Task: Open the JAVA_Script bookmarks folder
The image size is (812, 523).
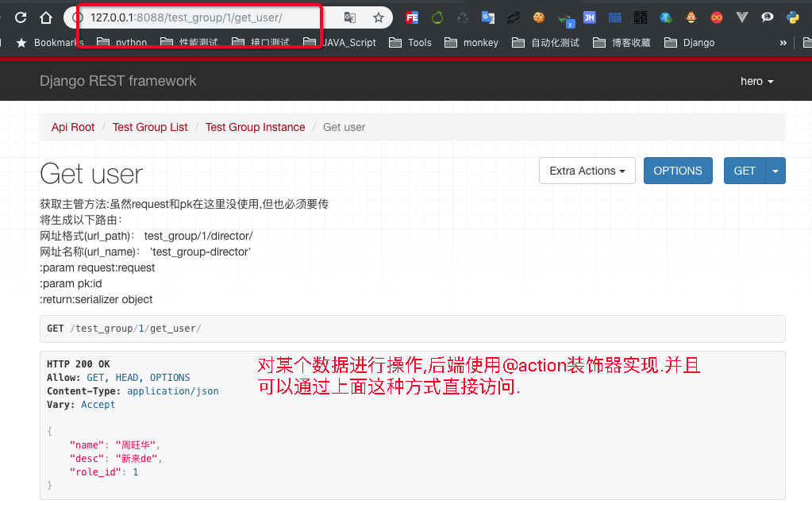Action: (340, 43)
